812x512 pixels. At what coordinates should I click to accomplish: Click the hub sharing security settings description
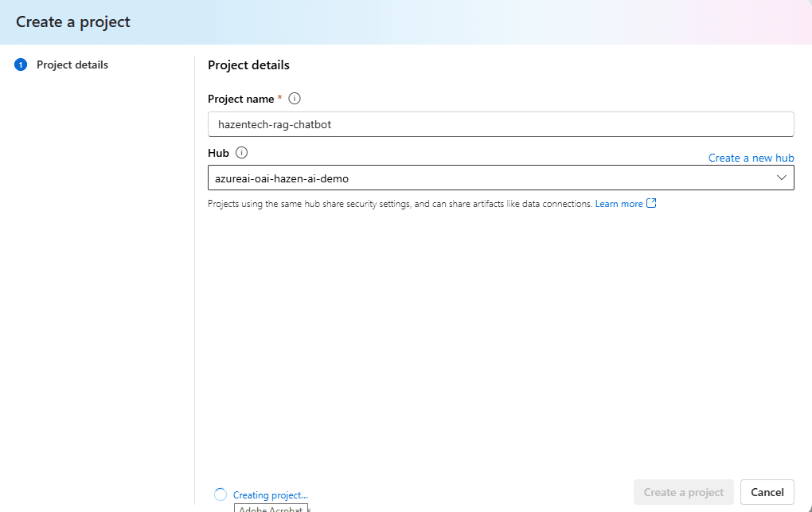click(400, 204)
